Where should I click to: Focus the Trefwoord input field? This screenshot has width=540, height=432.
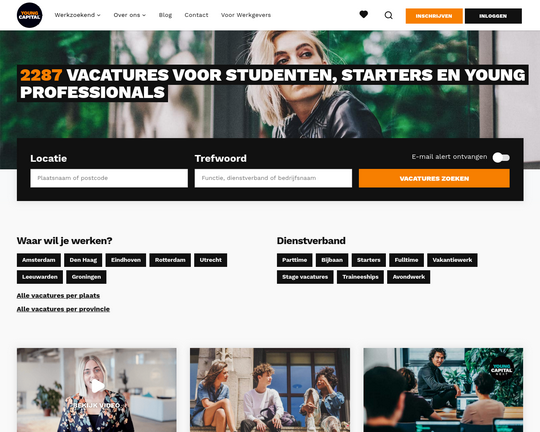[273, 178]
